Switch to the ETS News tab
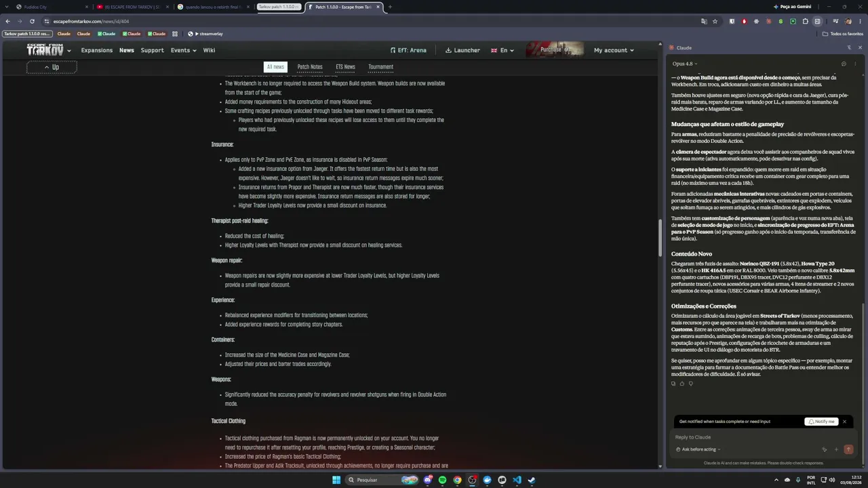 click(x=345, y=67)
